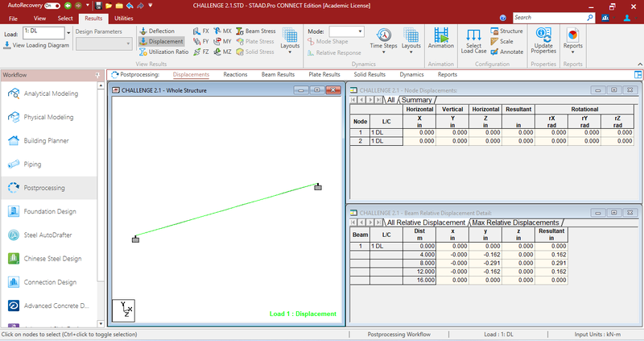Switch to the Reactions page

pyautogui.click(x=235, y=74)
